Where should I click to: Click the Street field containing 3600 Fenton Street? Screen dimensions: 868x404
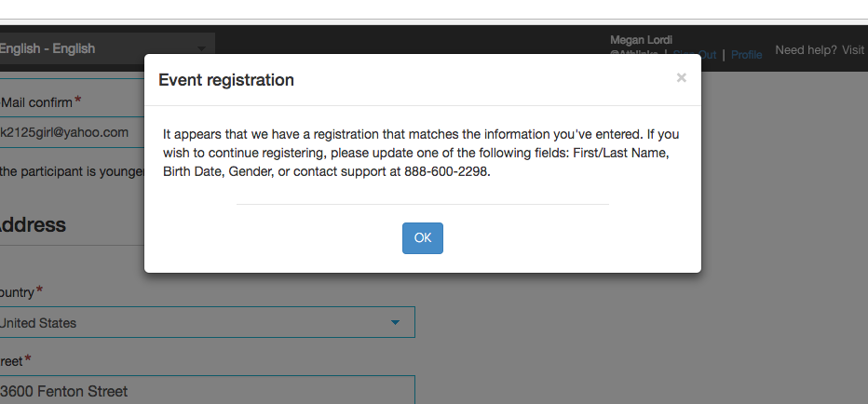207,390
